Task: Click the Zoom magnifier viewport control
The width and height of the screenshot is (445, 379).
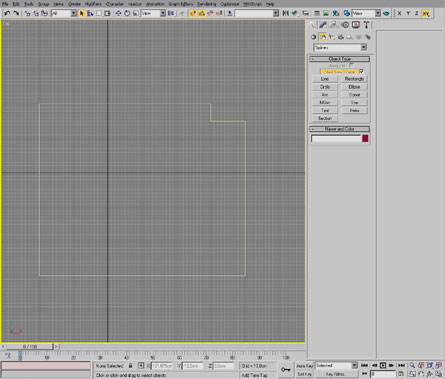Action: 412,366
